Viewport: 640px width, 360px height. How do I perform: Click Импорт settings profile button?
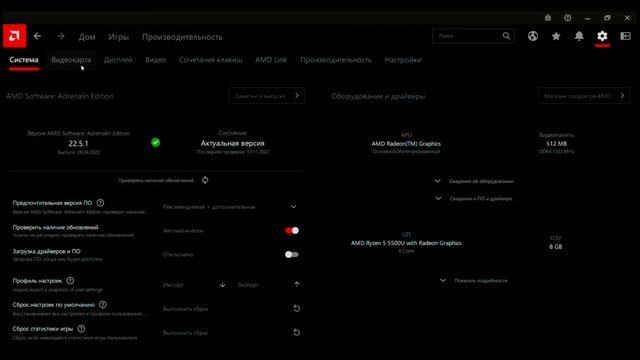point(173,285)
